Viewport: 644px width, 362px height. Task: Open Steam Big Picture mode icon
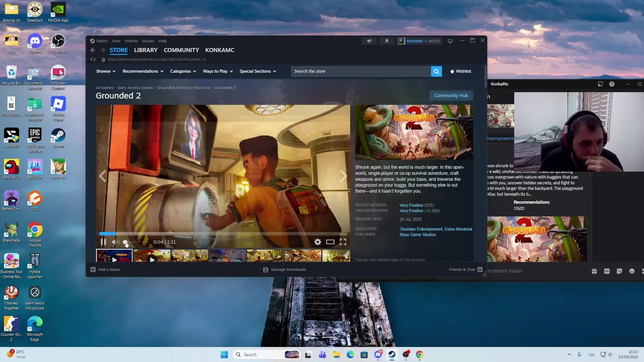(x=450, y=41)
